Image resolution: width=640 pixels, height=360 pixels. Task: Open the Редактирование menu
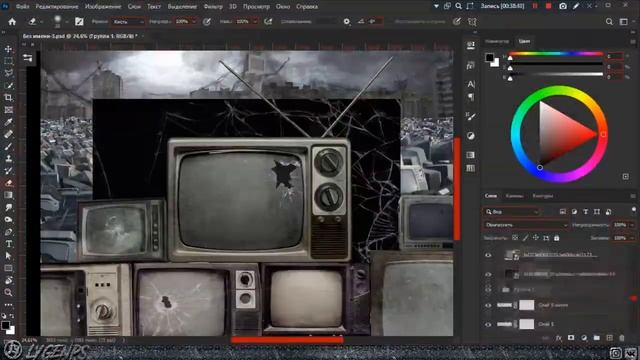57,7
